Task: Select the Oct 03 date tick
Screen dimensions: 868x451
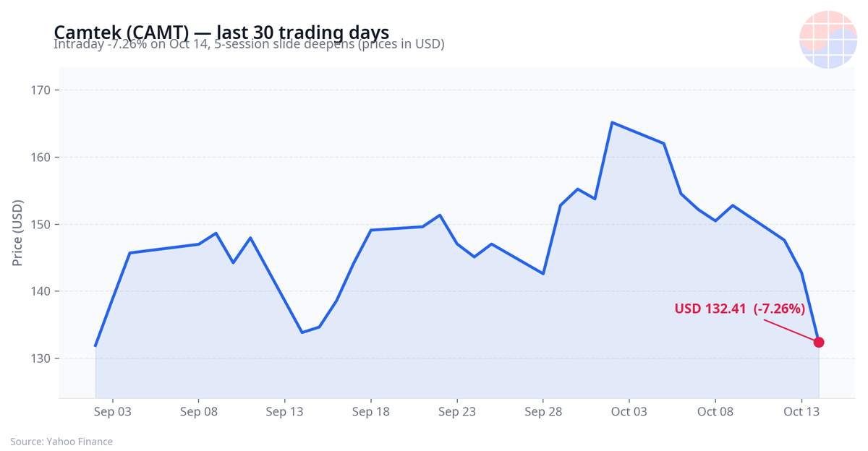Action: coord(629,412)
